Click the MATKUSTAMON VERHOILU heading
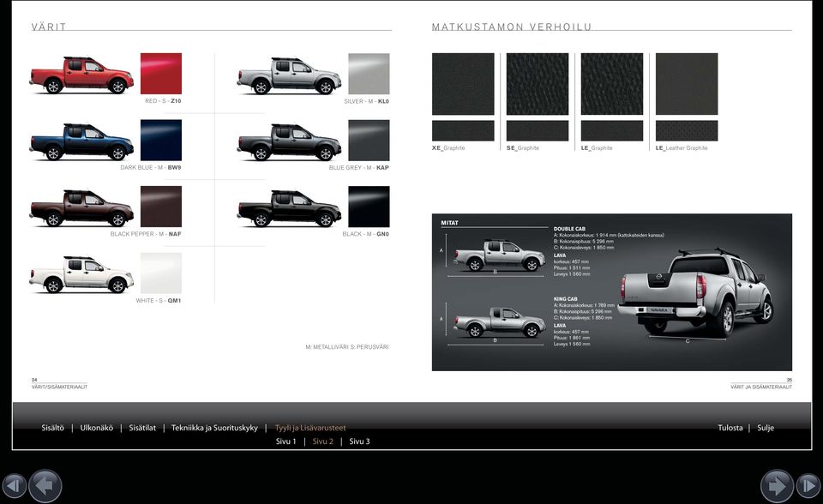The image size is (823, 504). point(512,27)
